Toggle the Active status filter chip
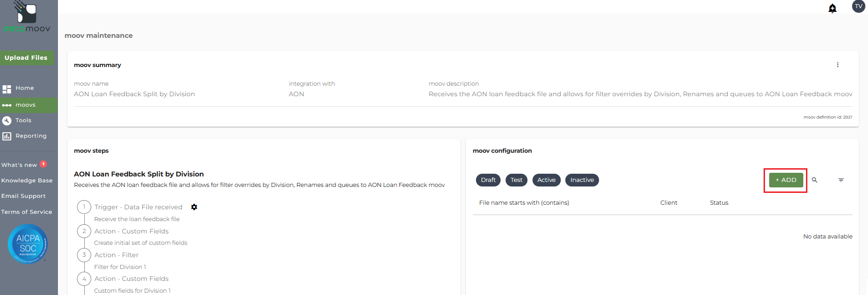868x295 pixels. coord(546,180)
